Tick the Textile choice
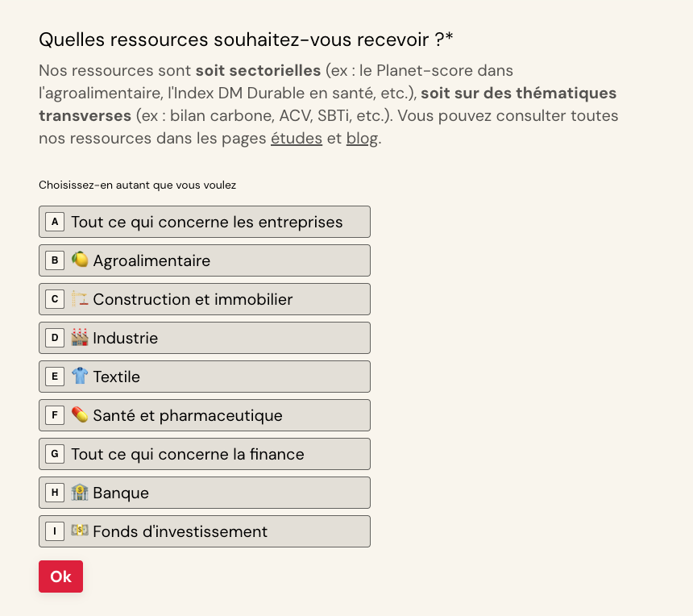The width and height of the screenshot is (693, 616). [205, 377]
